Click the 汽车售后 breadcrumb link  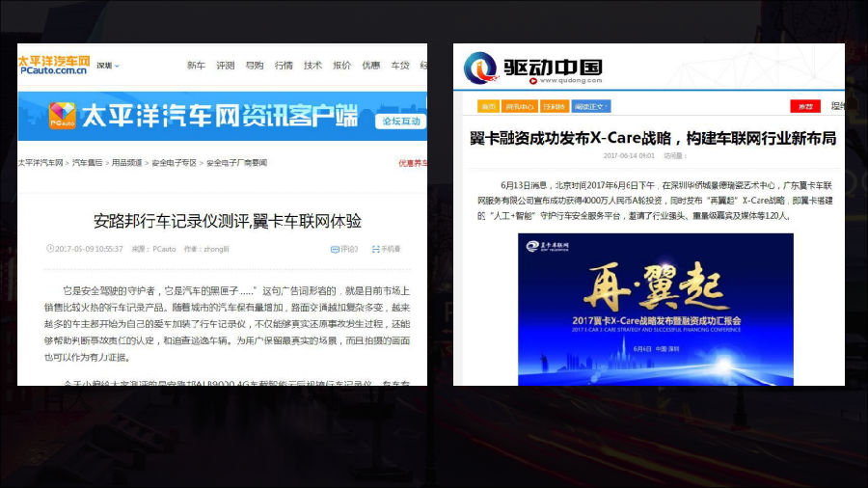tap(90, 163)
